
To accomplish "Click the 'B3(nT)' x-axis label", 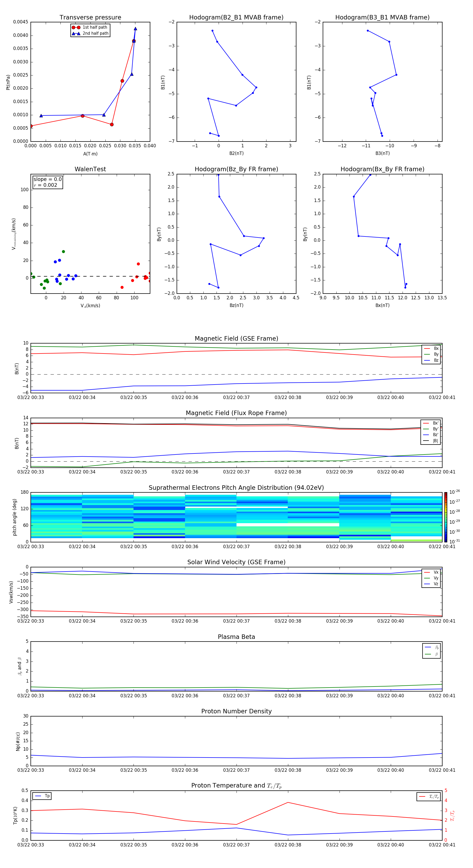I will tap(382, 153).
